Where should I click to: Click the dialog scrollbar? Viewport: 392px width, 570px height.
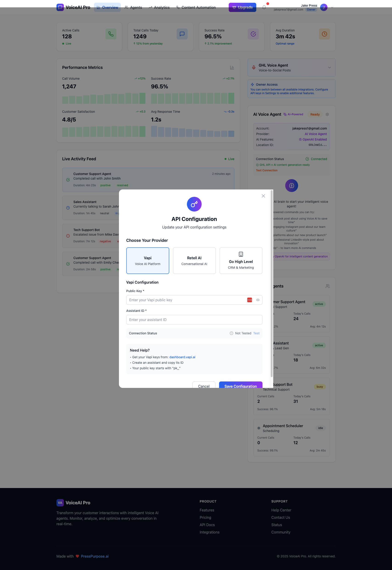[x=272, y=284]
